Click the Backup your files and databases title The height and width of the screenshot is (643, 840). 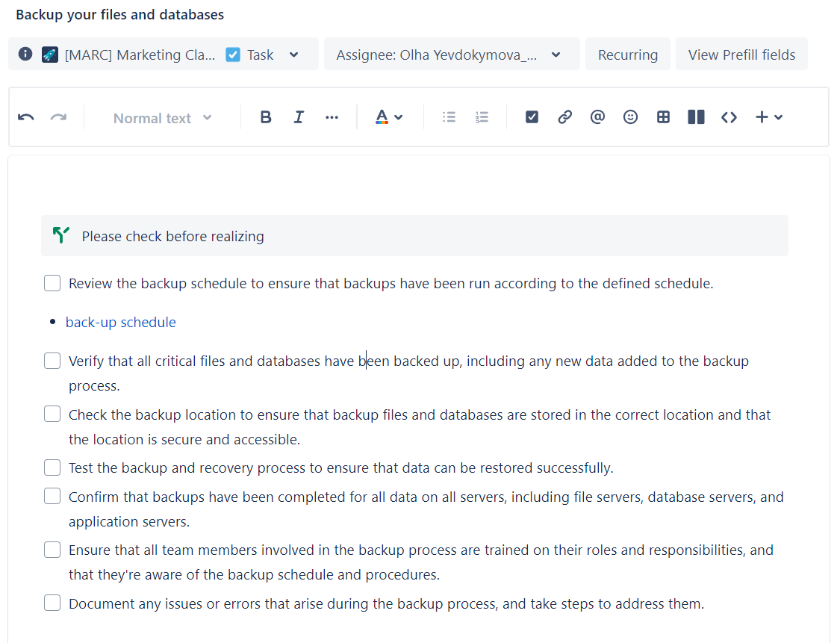coord(120,14)
